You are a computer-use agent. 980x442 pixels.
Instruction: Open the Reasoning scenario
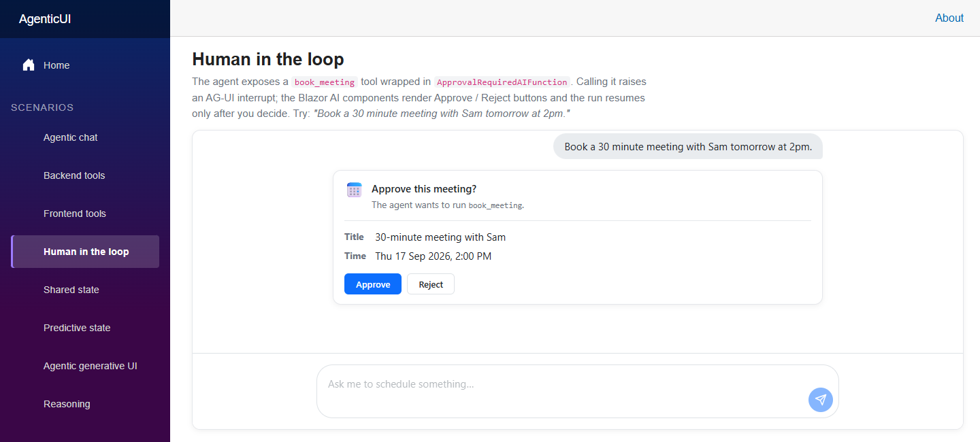coord(85,404)
